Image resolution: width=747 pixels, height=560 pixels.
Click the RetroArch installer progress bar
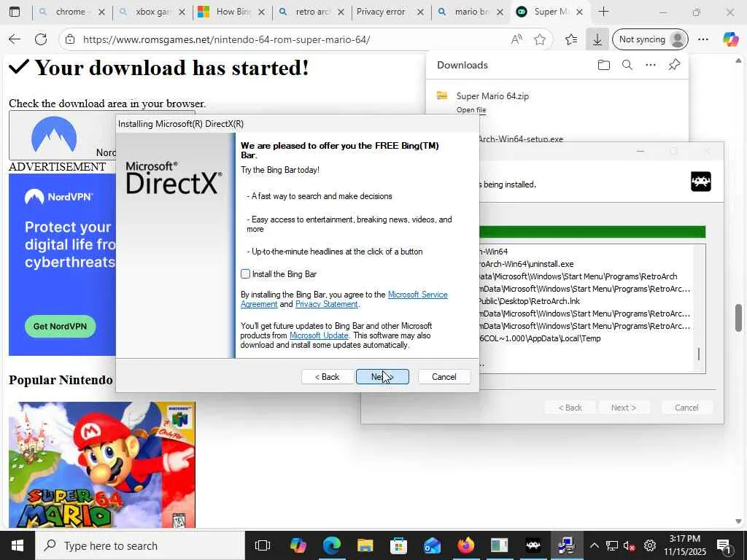coord(592,232)
